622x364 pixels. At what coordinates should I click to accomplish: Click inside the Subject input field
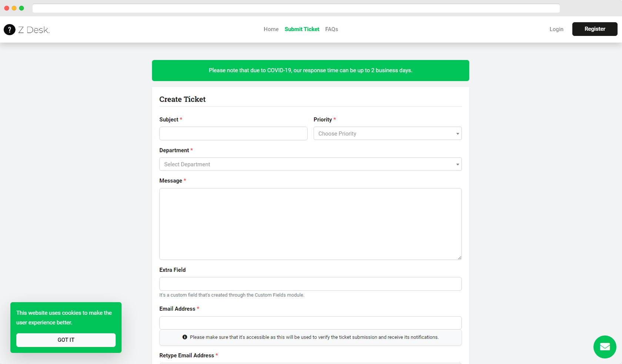pos(233,134)
